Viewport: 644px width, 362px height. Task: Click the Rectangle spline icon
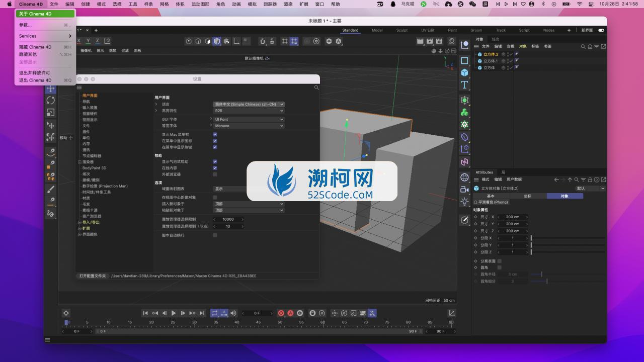pos(464,60)
